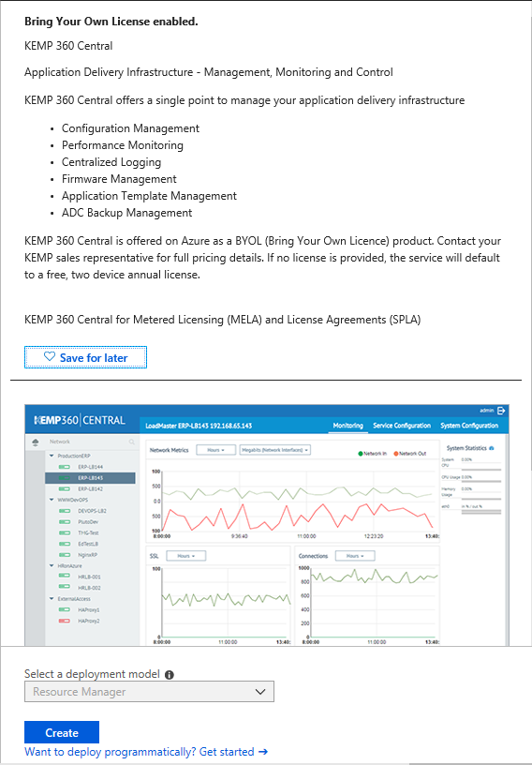Click green status indicator beside ERP-LB144
This screenshot has height=765, width=532.
pos(65,467)
